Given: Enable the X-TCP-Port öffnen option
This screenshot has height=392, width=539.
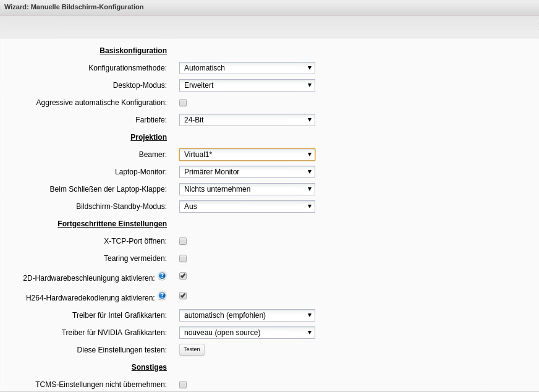Looking at the screenshot, I should pyautogui.click(x=183, y=241).
